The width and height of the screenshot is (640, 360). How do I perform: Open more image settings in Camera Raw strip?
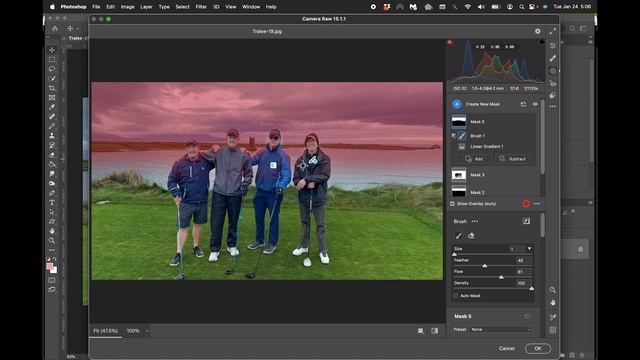pos(553,106)
